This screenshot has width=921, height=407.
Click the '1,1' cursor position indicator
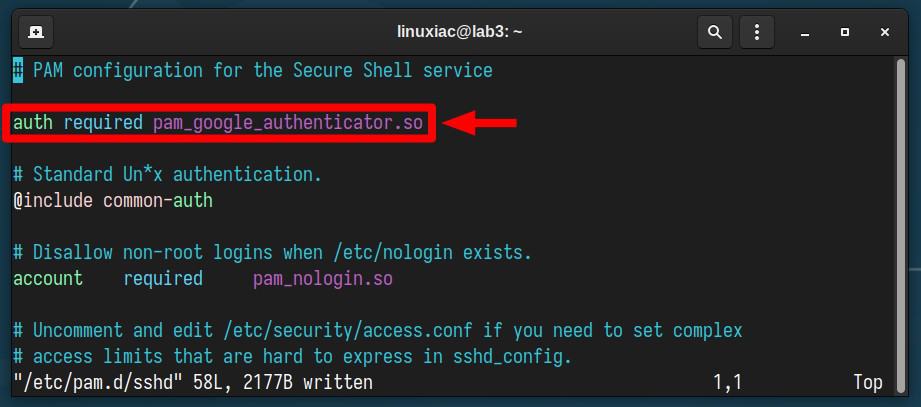pos(728,383)
